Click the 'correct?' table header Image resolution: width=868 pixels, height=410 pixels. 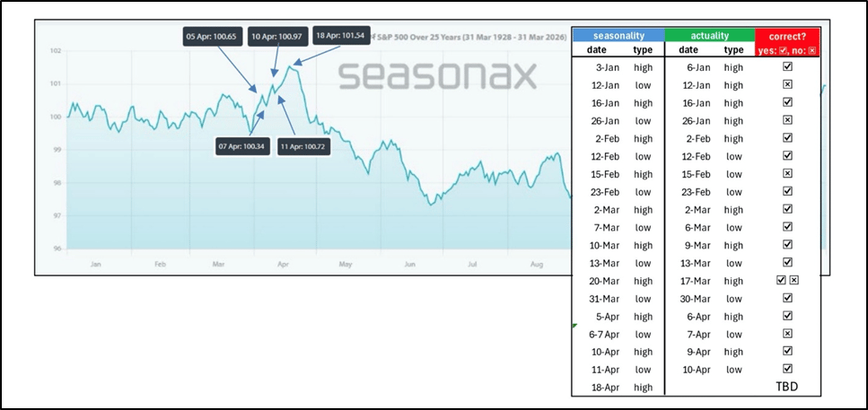point(788,36)
